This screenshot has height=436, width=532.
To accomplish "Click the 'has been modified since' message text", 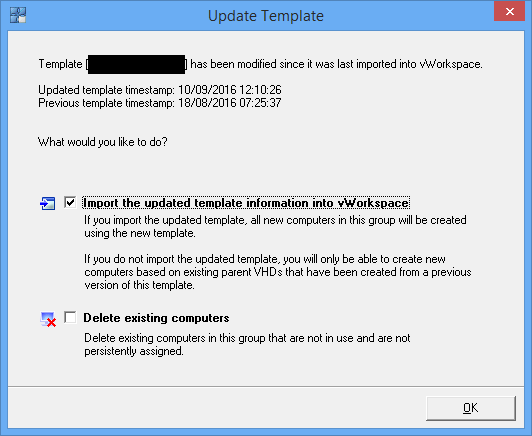I will coord(336,64).
